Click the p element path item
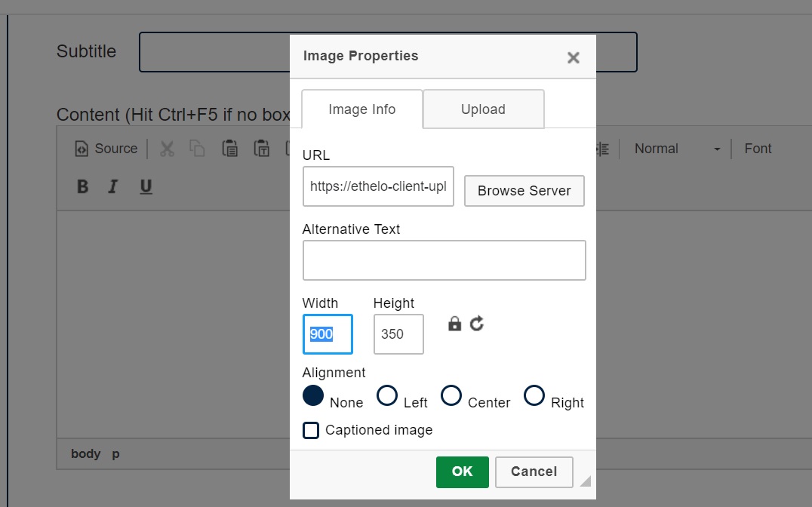 115,454
